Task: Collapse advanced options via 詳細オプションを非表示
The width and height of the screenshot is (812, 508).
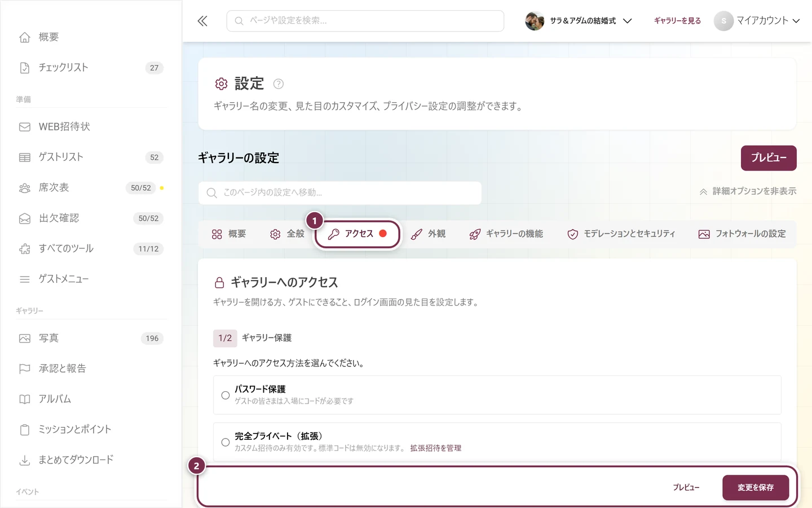Action: pyautogui.click(x=748, y=191)
